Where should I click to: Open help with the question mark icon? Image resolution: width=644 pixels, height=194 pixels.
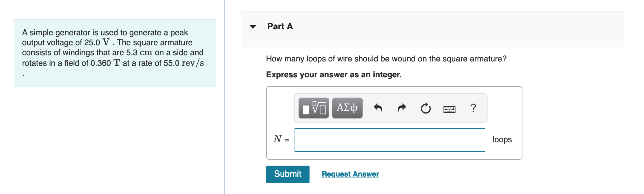click(473, 108)
